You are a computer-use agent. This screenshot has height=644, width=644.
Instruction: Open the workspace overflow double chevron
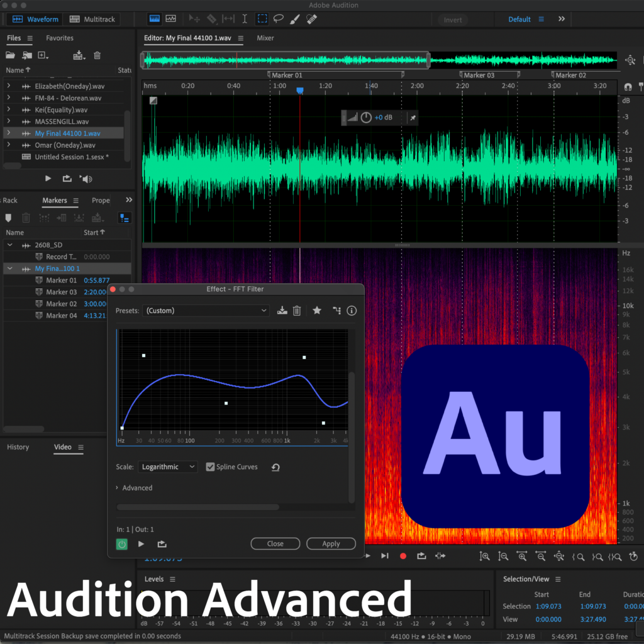[x=562, y=19]
